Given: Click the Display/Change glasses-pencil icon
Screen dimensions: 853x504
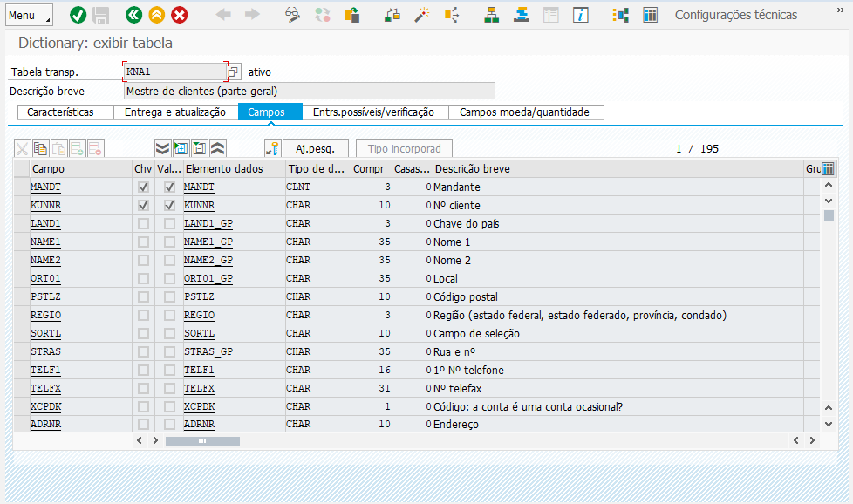Looking at the screenshot, I should tap(292, 15).
